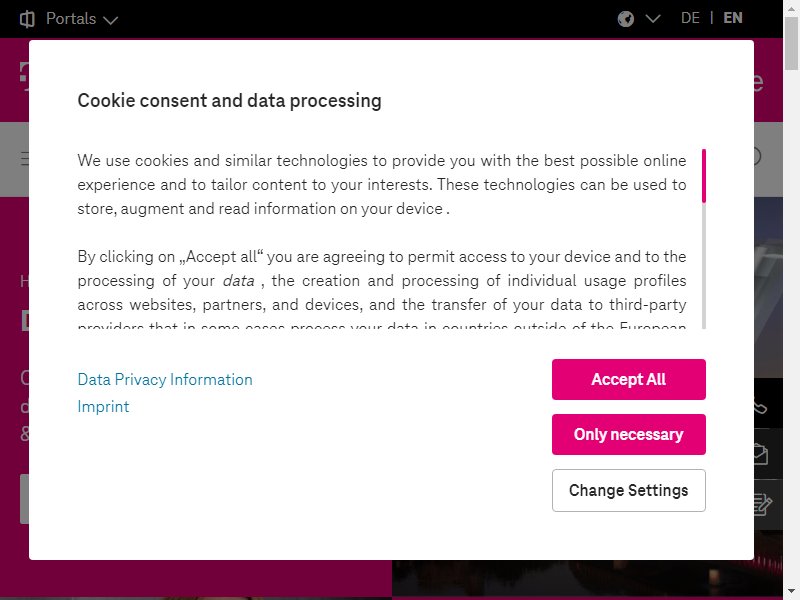Click the notepad form icon
Viewport: 800px width, 600px height.
click(x=763, y=504)
